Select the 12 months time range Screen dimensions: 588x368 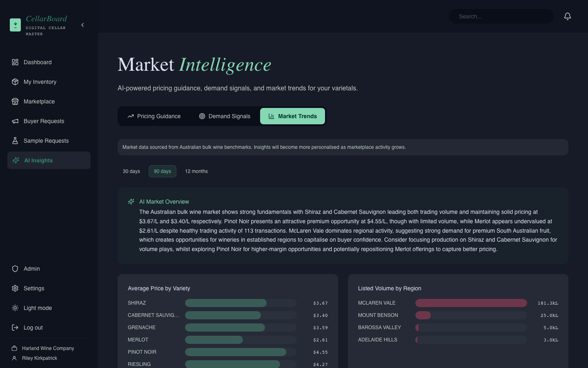[196, 171]
